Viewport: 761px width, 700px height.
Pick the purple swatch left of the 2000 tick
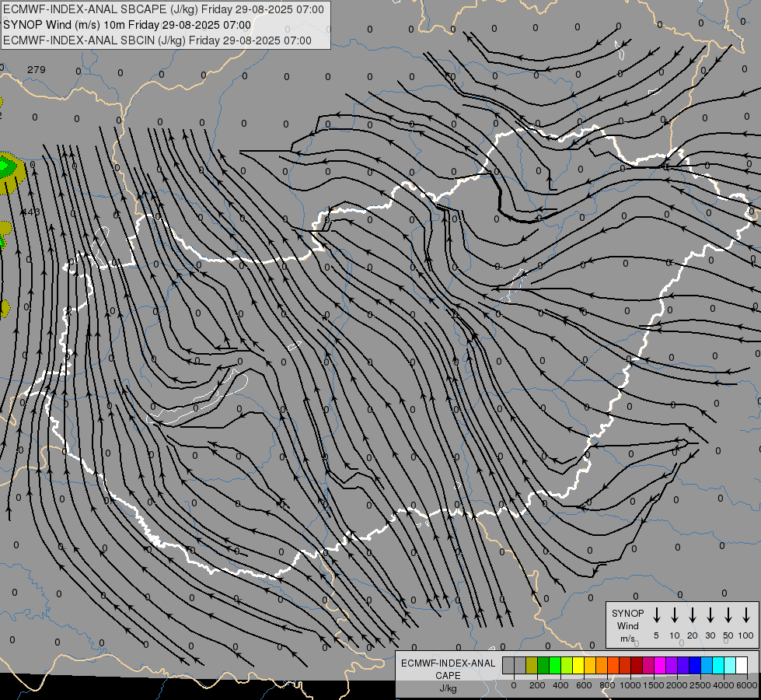(672, 665)
